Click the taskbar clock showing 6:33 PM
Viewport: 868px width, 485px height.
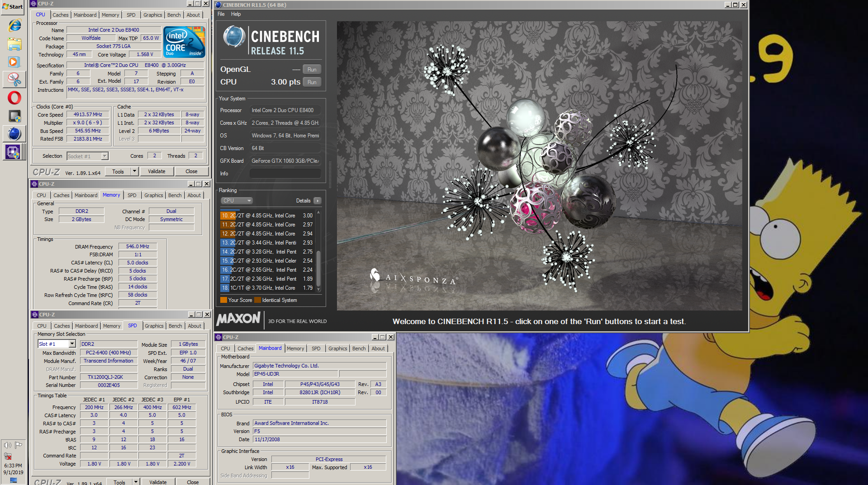click(x=13, y=469)
